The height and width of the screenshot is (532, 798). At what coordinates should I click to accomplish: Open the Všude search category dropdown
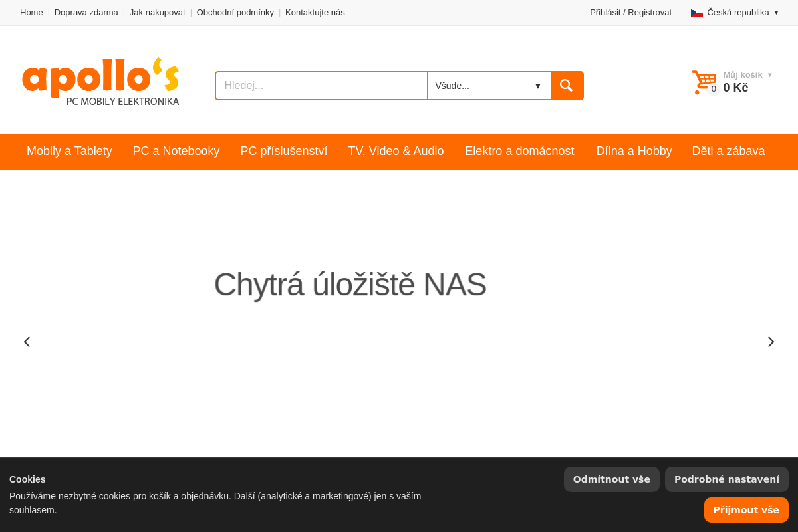pos(489,85)
